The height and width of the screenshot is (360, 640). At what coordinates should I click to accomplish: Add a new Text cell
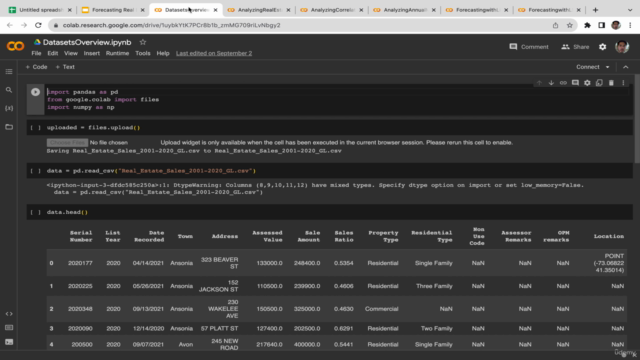coord(65,67)
